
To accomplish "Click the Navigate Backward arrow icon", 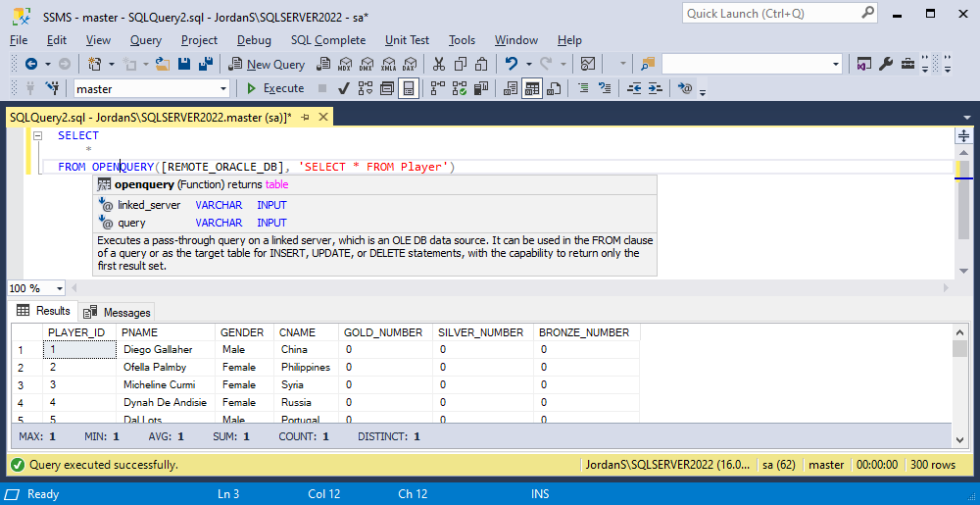I will [30, 64].
